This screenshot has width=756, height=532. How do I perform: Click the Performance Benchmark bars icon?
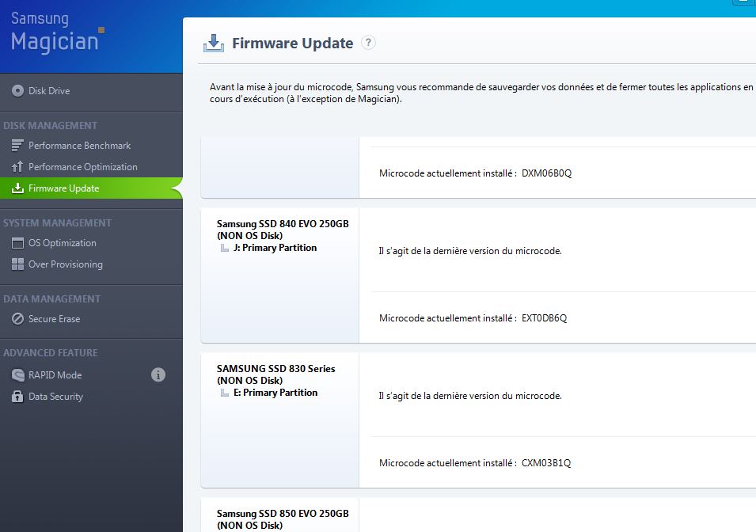[x=17, y=145]
